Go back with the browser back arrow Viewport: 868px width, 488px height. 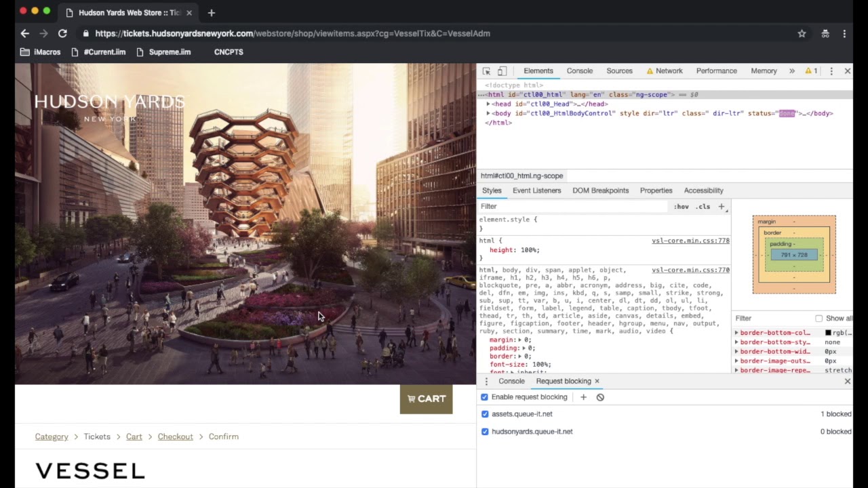tap(25, 33)
